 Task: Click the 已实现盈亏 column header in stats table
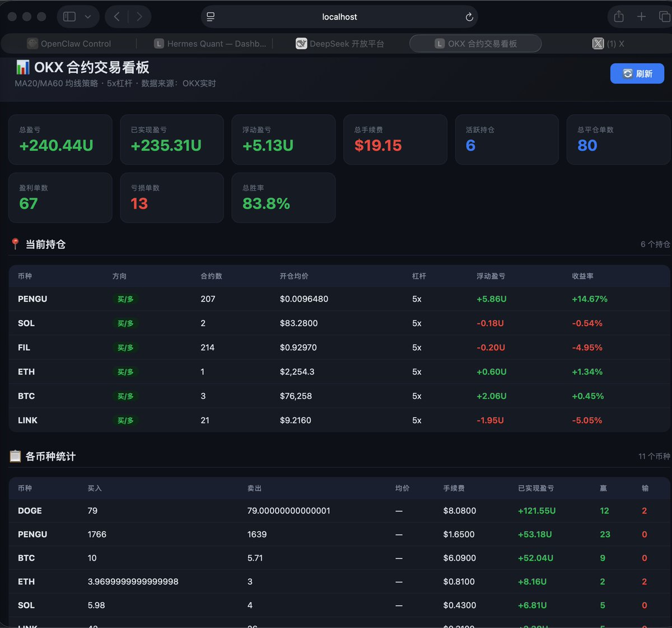pos(536,489)
